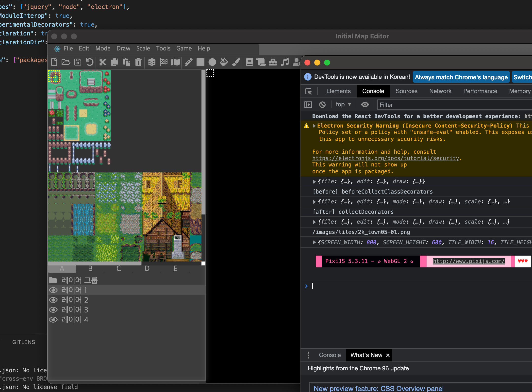Screen dimensions: 532x392
Task: Toggle visibility of 레이어 4
Action: point(53,319)
